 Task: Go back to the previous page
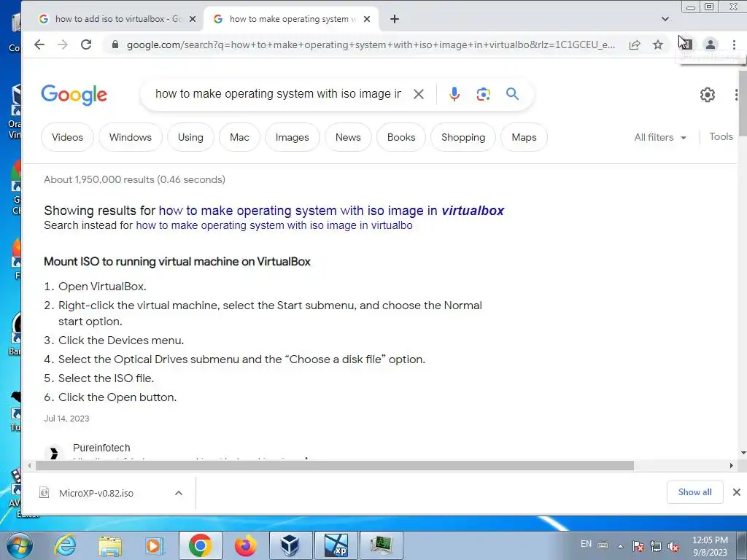39,44
